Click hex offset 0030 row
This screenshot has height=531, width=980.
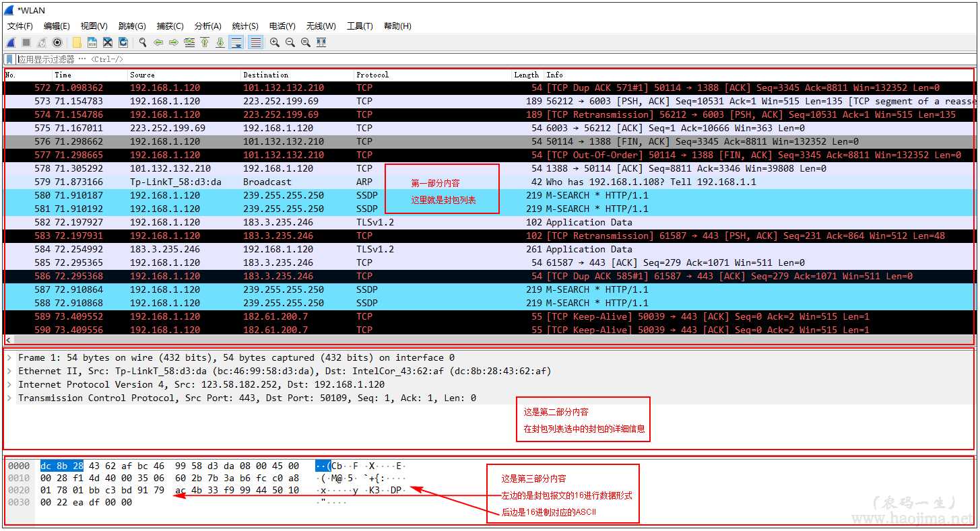coord(19,502)
